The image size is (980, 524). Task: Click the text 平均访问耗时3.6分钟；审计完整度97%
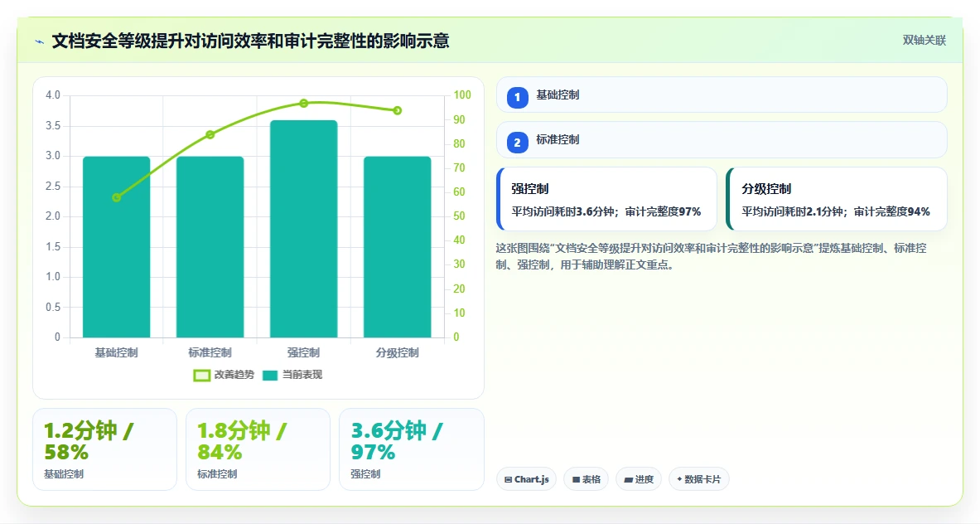tap(606, 212)
